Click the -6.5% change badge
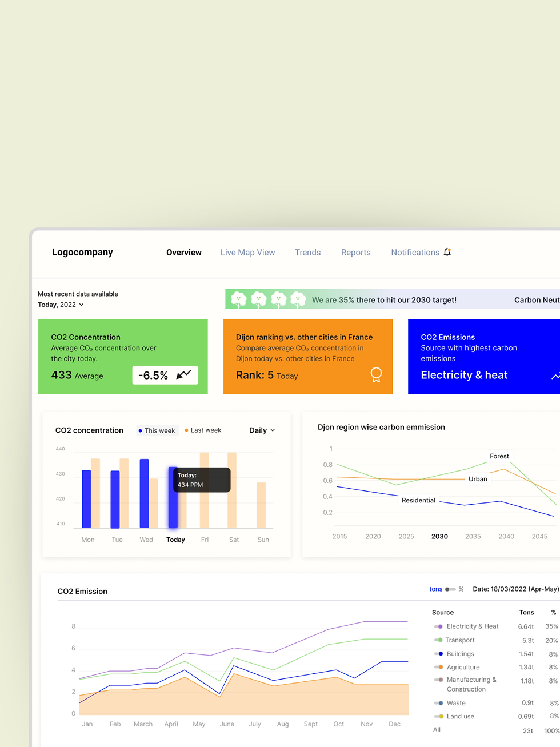Screen dimensions: 560x747 pyautogui.click(x=165, y=375)
